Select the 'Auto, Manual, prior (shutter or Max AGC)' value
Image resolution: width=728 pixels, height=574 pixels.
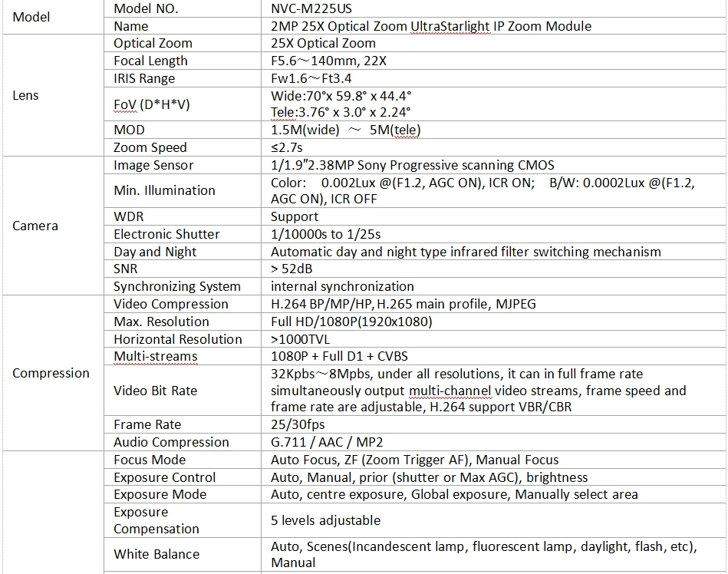pyautogui.click(x=395, y=478)
